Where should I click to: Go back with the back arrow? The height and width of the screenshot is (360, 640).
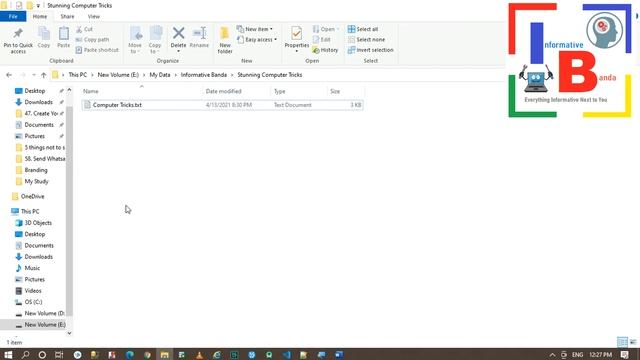point(9,75)
